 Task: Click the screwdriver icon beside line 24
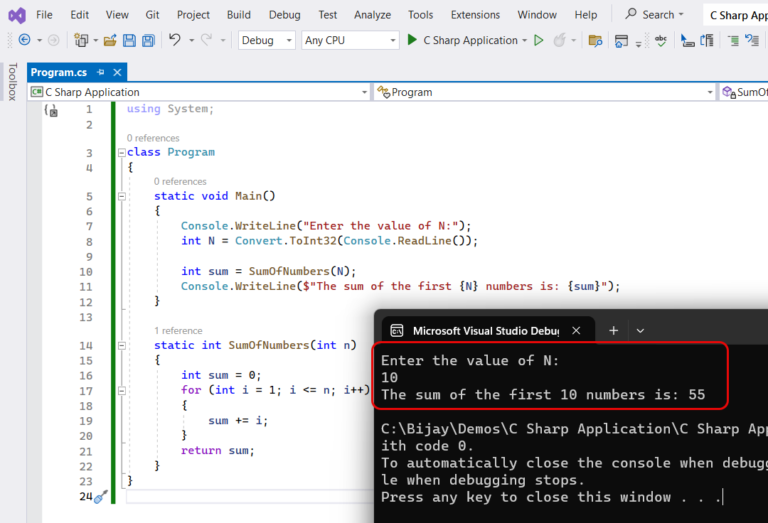(100, 497)
